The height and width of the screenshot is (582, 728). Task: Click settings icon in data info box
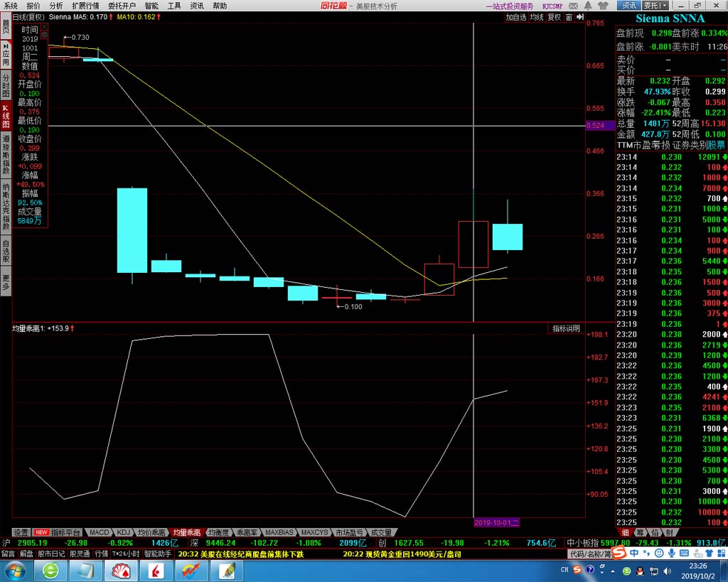coord(44,35)
